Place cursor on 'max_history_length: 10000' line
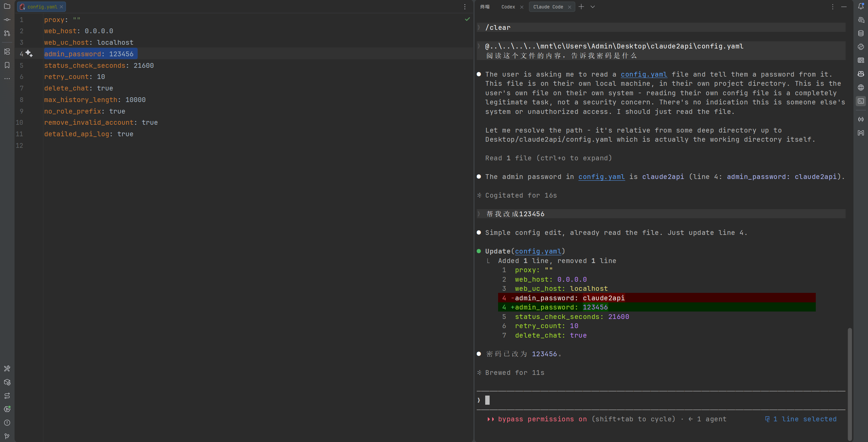 95,100
